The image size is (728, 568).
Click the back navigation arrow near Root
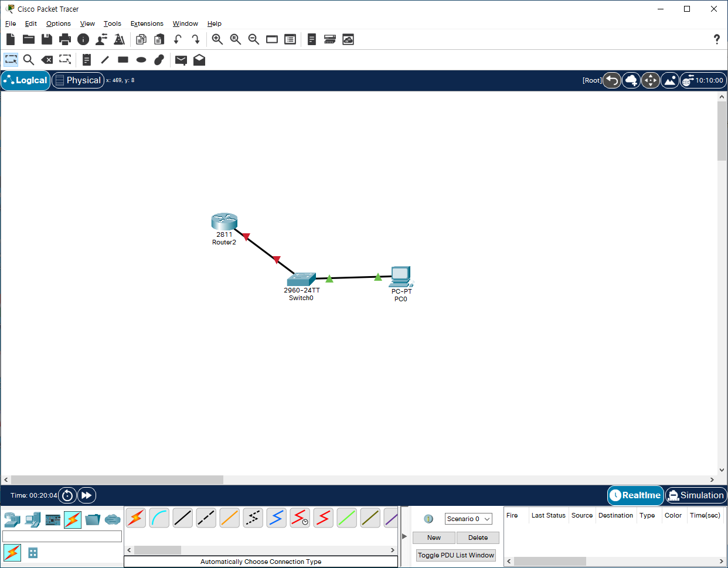612,80
